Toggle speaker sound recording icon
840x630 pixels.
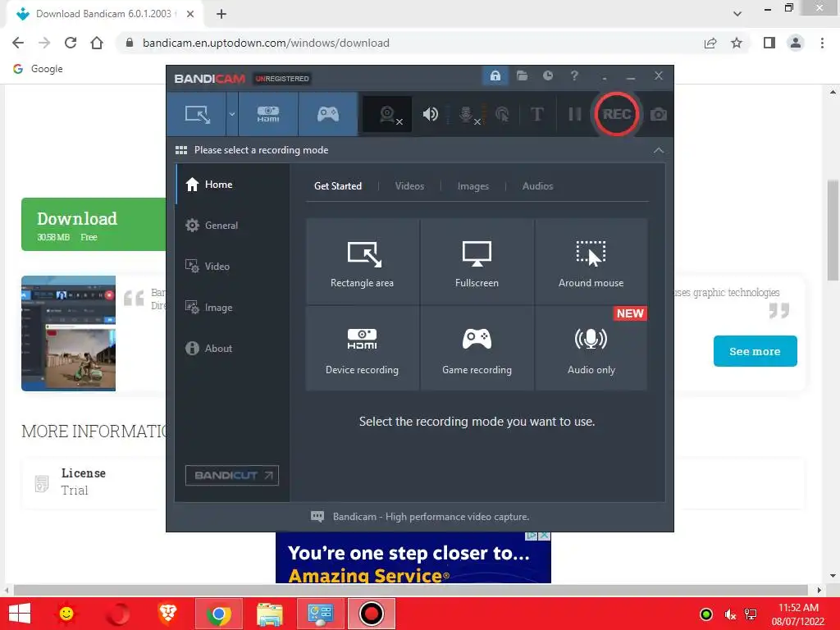(x=430, y=114)
